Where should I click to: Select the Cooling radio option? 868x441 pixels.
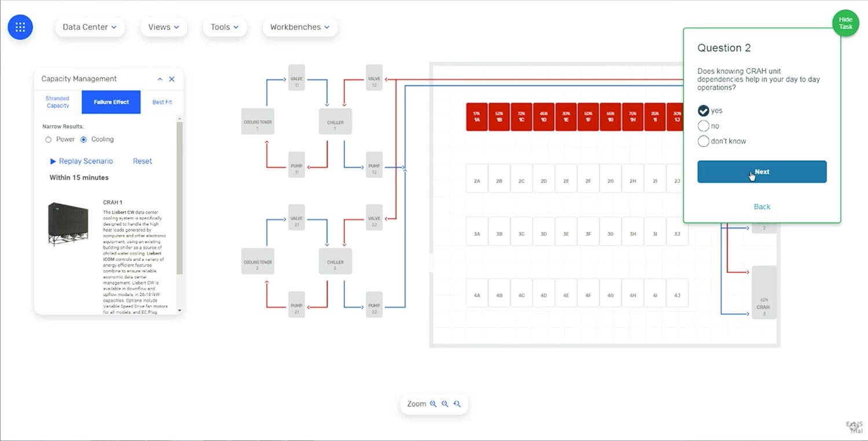84,139
